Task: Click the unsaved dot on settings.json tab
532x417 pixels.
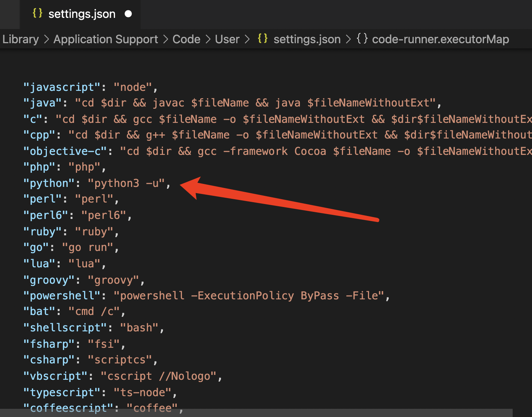Action: [x=128, y=14]
